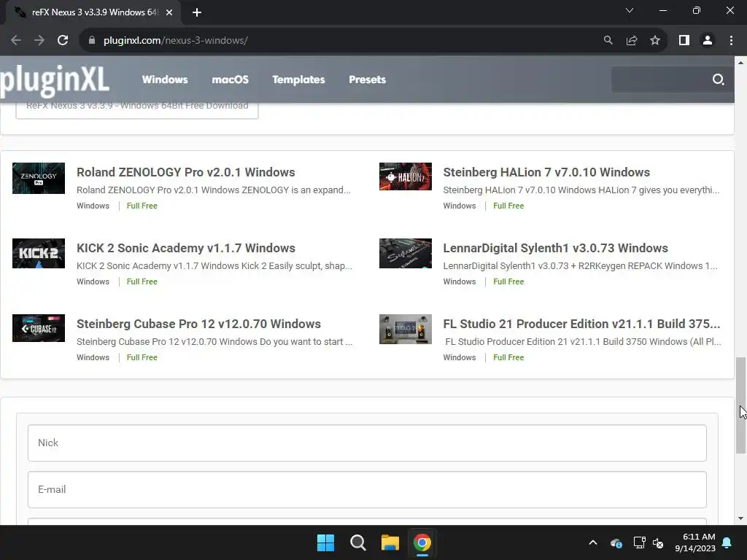747x560 pixels.
Task: Click the OneDrive cloud tray icon
Action: point(616,542)
